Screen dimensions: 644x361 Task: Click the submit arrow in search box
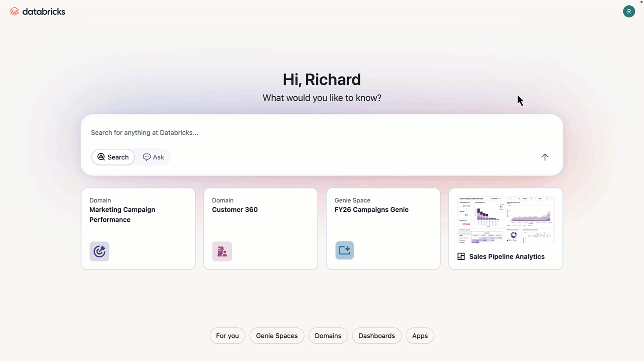[545, 157]
